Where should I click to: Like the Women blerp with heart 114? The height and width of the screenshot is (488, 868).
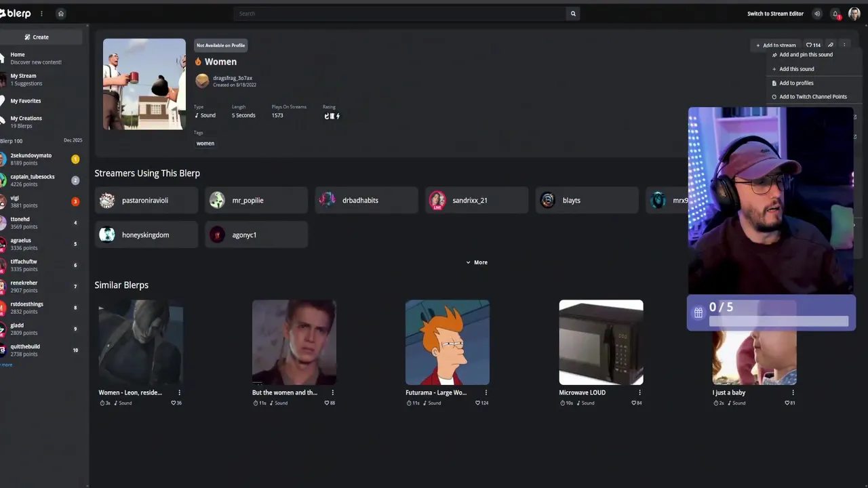coord(813,45)
